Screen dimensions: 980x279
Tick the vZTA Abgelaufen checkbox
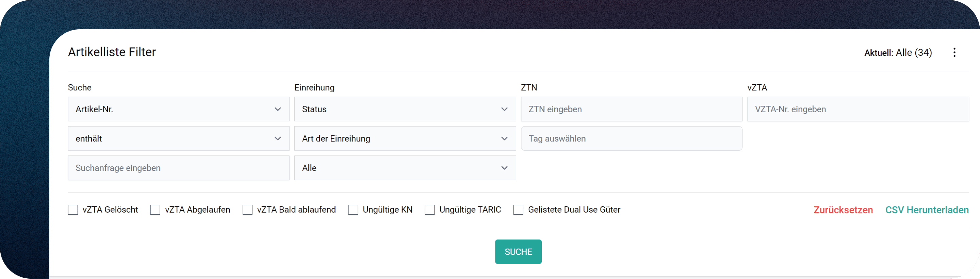(x=155, y=210)
